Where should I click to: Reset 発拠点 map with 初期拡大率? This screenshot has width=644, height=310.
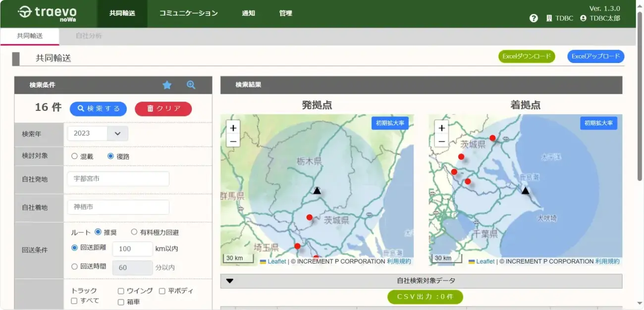pos(390,123)
